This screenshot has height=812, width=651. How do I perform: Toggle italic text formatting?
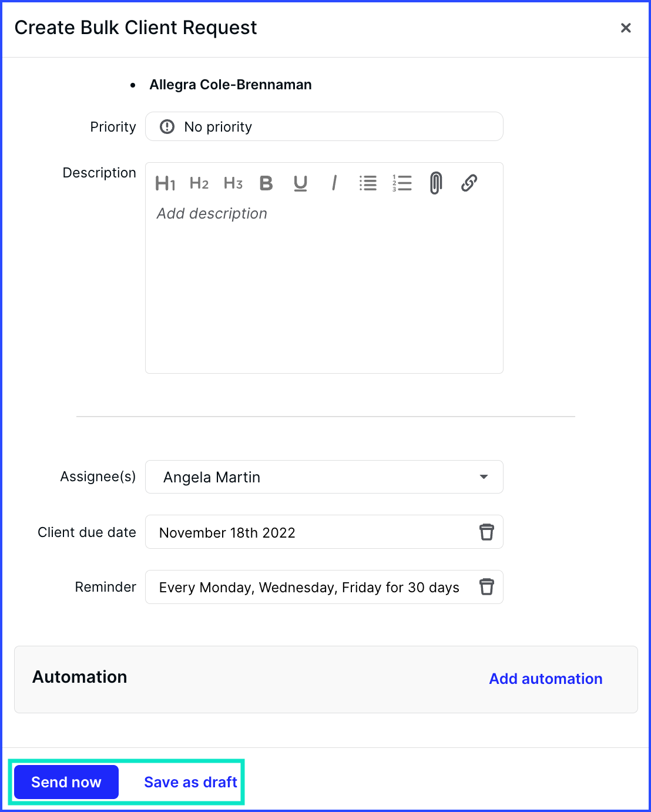334,183
